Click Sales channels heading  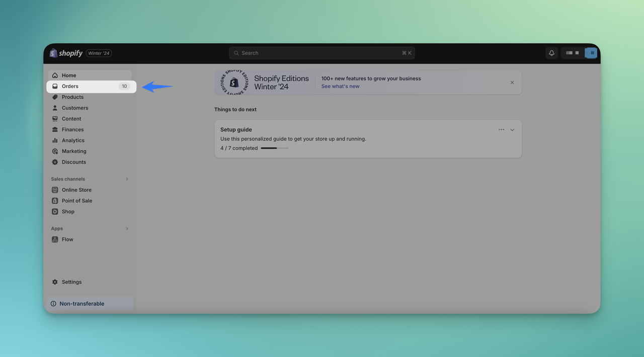pyautogui.click(x=68, y=179)
